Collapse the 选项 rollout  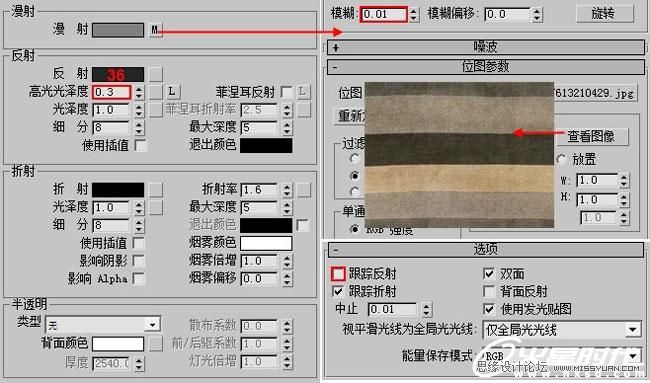[485, 250]
